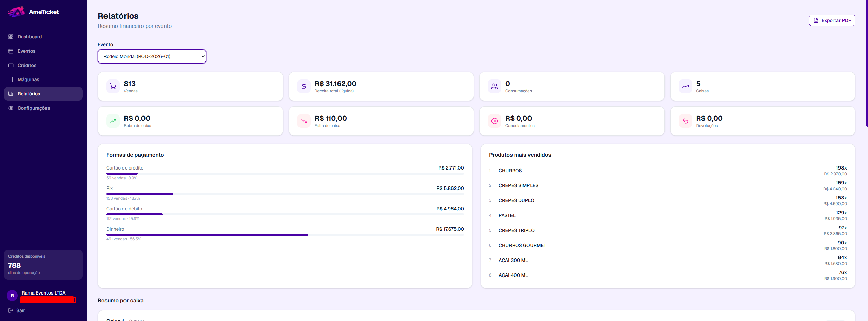Click CHURROS in Produtos mais vendidos
This screenshot has height=321, width=868.
[x=510, y=171]
